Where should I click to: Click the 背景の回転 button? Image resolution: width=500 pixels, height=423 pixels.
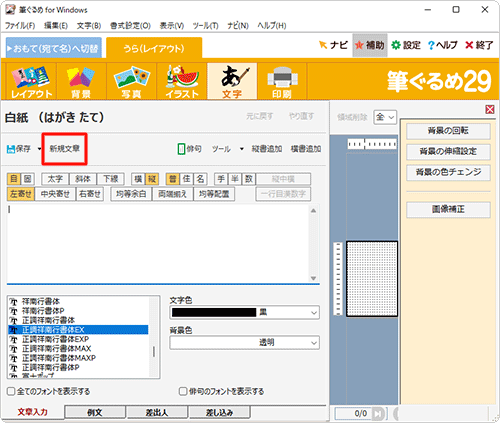pyautogui.click(x=448, y=131)
